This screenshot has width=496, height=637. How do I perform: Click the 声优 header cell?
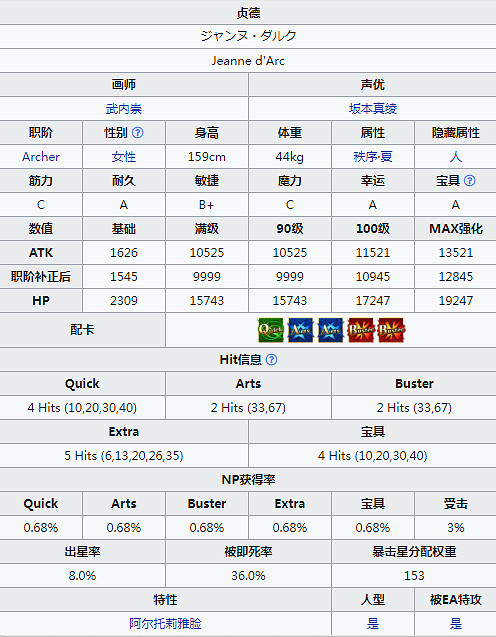click(373, 84)
